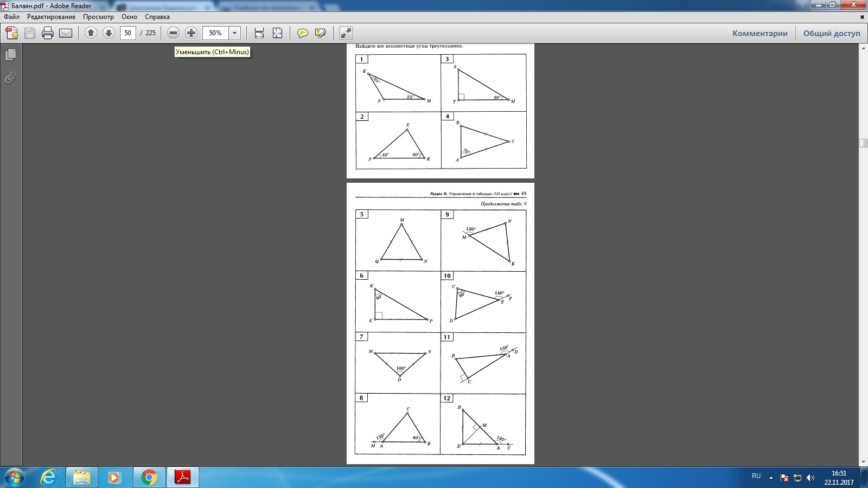Select the highlight text tool
868x488 pixels.
321,33
